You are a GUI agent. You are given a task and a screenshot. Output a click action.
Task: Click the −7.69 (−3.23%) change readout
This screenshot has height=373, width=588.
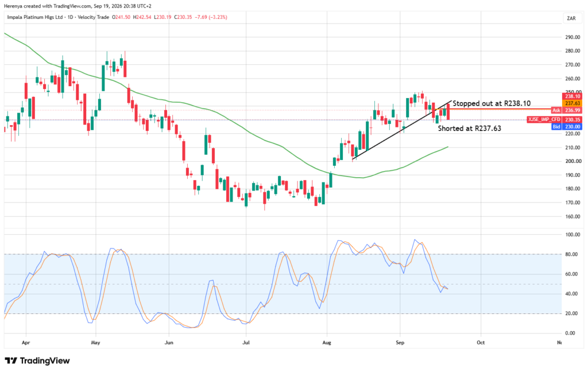click(211, 17)
